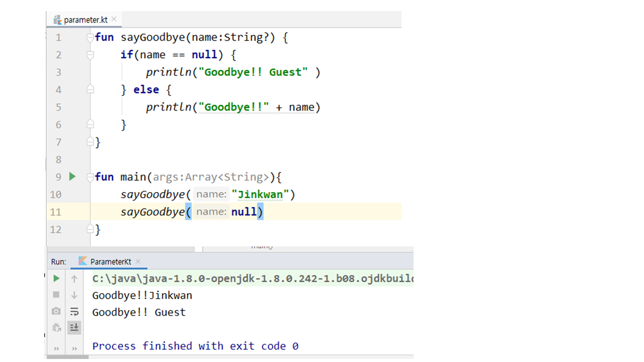Expand more console actions in second column
The image size is (644, 362).
[74, 348]
